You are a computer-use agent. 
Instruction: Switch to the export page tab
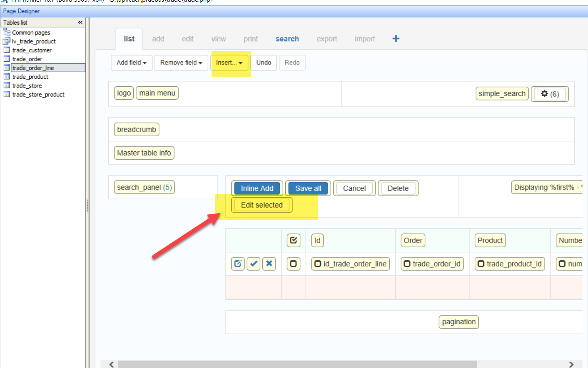coord(326,39)
